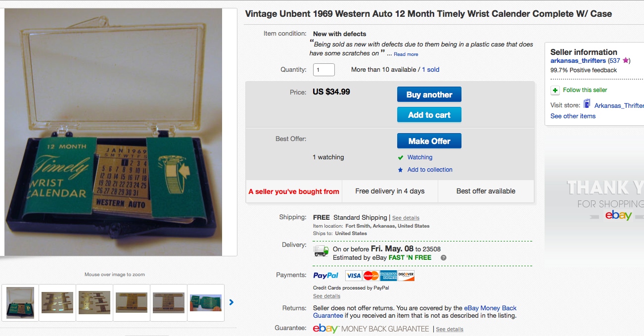This screenshot has height=336, width=644.
Task: Select the Free delivery in 4 days tab
Action: click(x=390, y=191)
